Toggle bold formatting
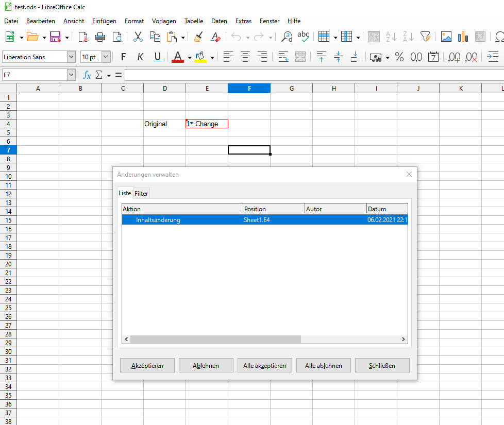 123,57
